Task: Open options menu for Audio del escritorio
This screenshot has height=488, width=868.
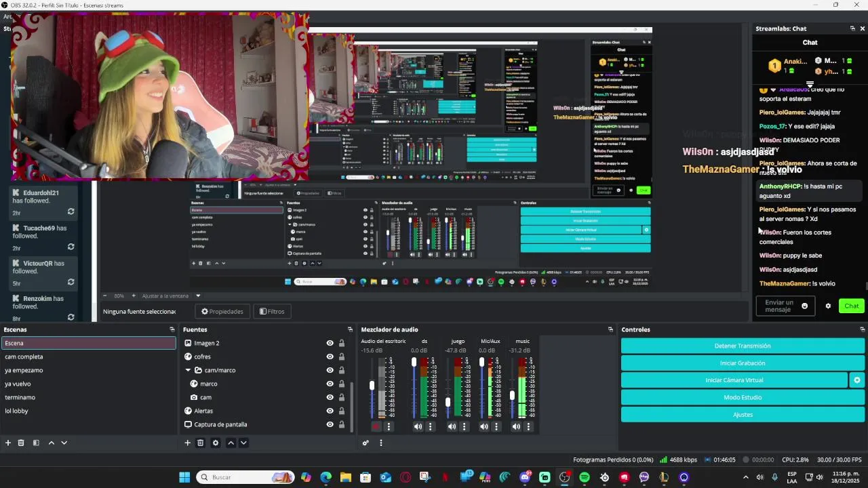Action: click(389, 426)
